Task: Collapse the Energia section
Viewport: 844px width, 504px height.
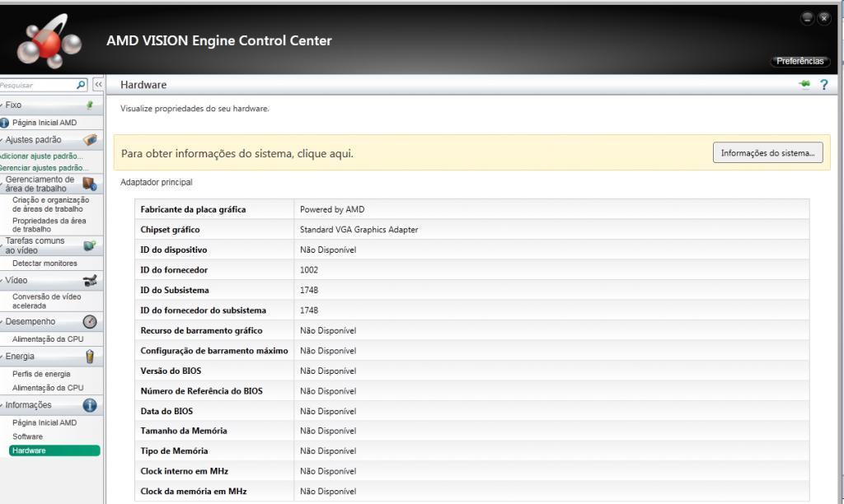Action: click(2, 356)
